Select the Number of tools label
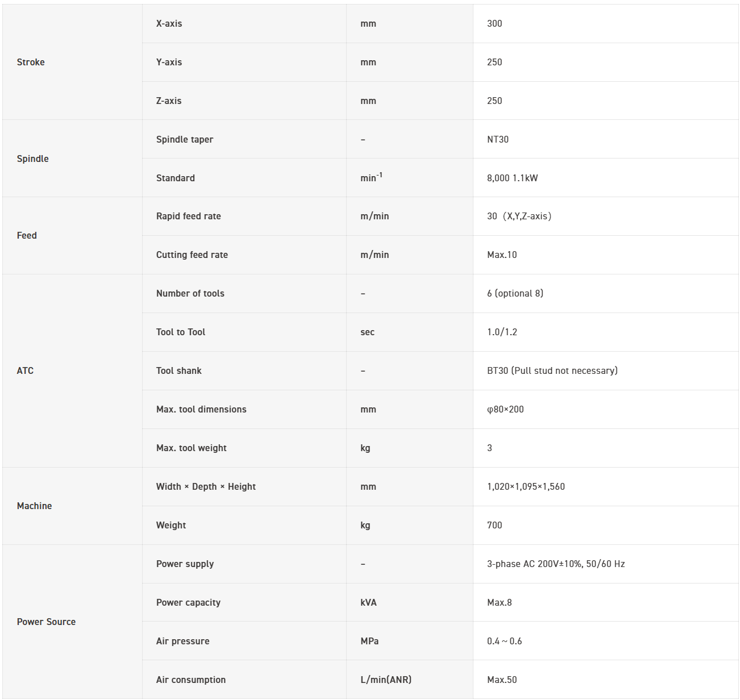This screenshot has height=700, width=740. click(190, 293)
